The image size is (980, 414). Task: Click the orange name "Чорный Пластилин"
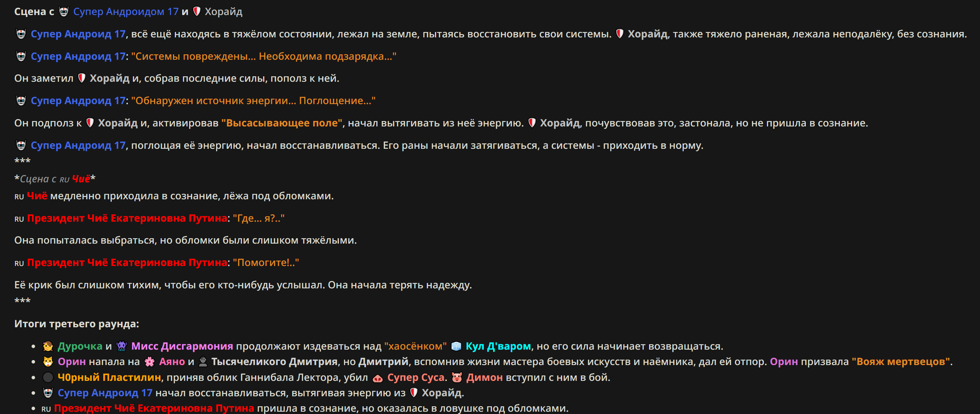click(109, 377)
